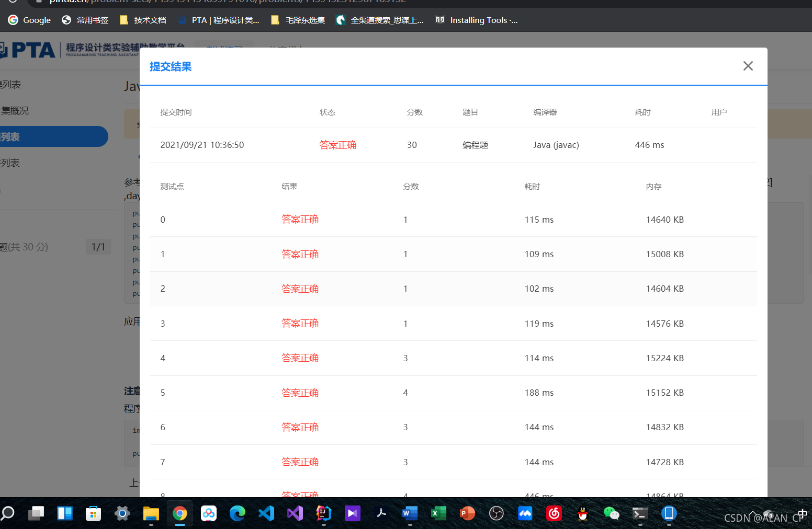The width and height of the screenshot is (812, 529).
Task: Open the Installing Tools bookmark
Action: (477, 20)
